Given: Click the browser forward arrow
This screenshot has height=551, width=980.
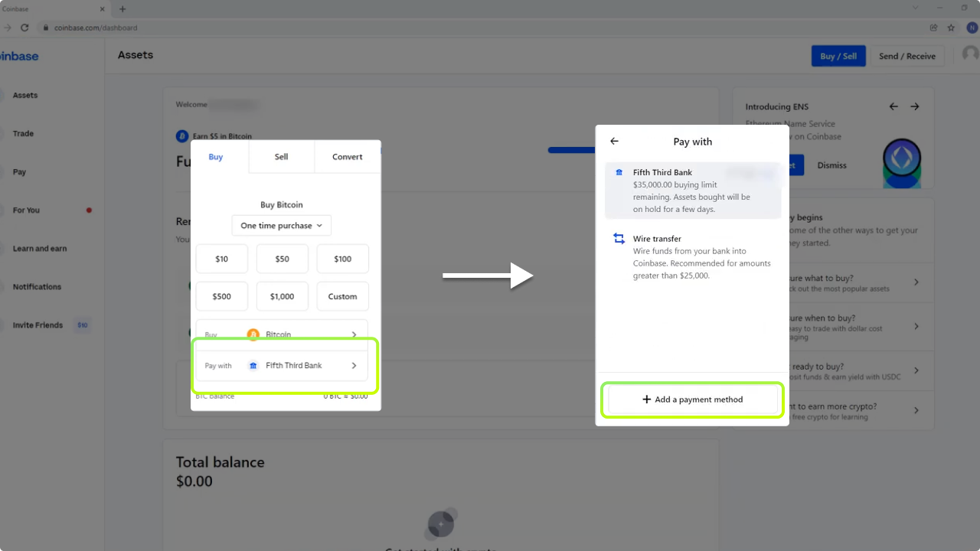Looking at the screenshot, I should (x=7, y=28).
